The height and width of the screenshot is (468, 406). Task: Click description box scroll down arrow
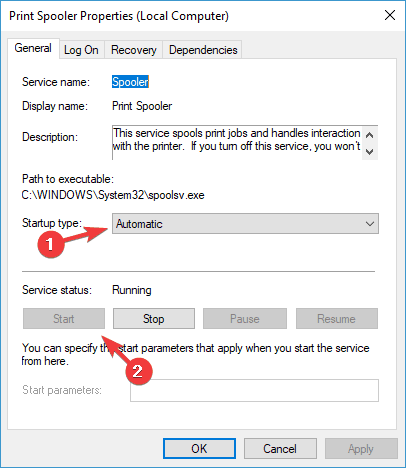pyautogui.click(x=369, y=152)
